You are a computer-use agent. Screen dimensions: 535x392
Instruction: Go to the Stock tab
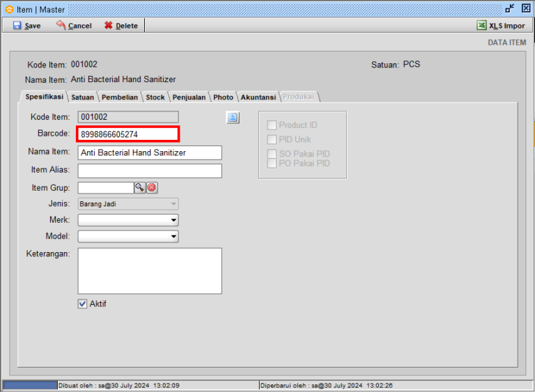click(155, 97)
